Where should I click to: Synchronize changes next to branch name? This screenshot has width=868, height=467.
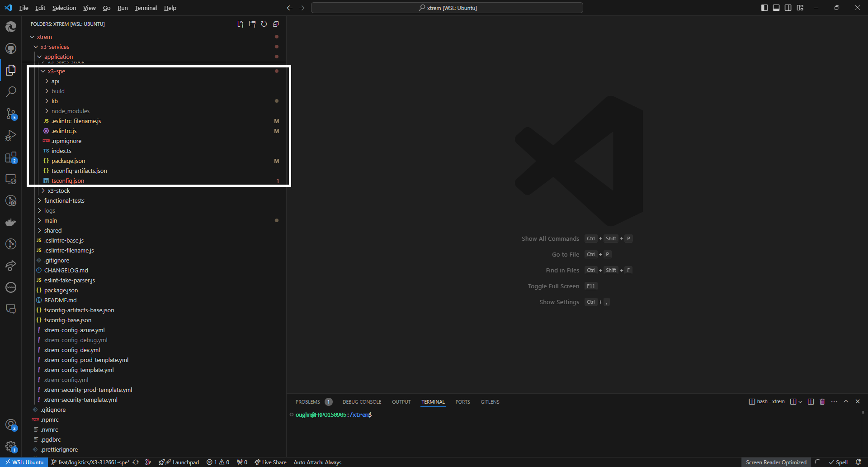(136, 462)
